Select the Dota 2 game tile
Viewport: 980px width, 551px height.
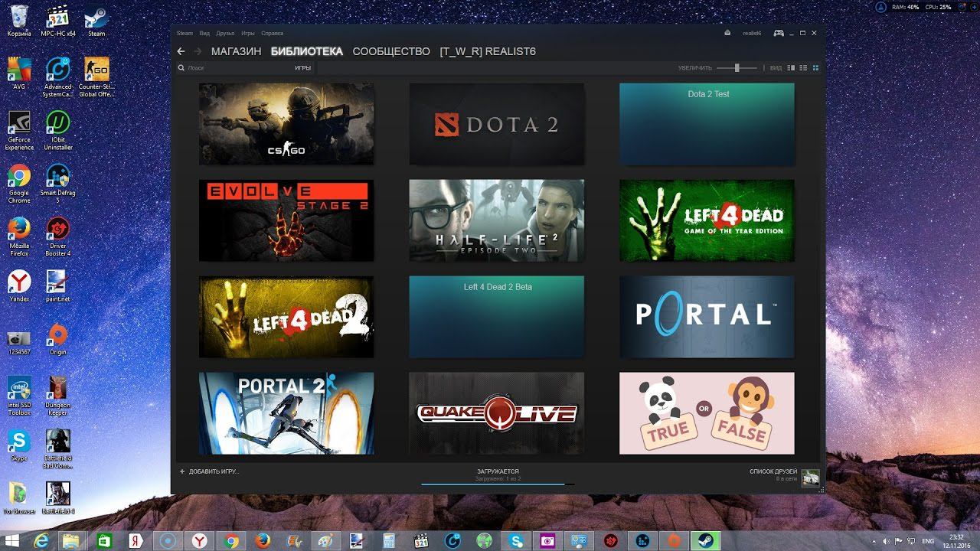pos(497,124)
